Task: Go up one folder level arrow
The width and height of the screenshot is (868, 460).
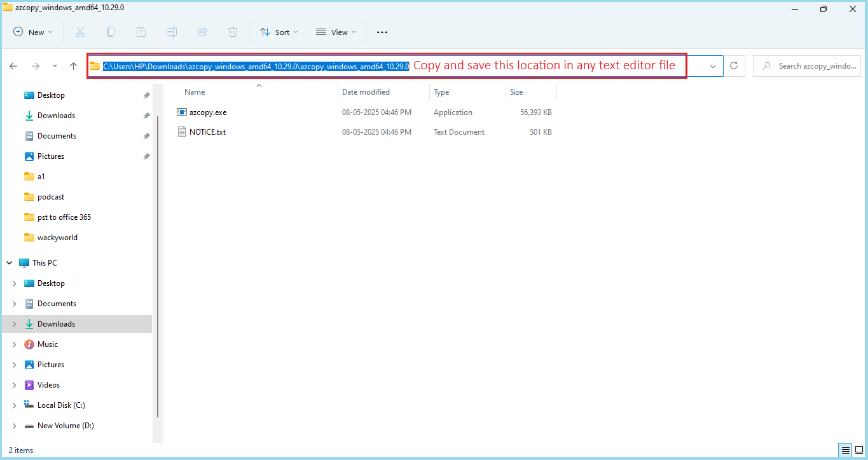Action: click(74, 66)
